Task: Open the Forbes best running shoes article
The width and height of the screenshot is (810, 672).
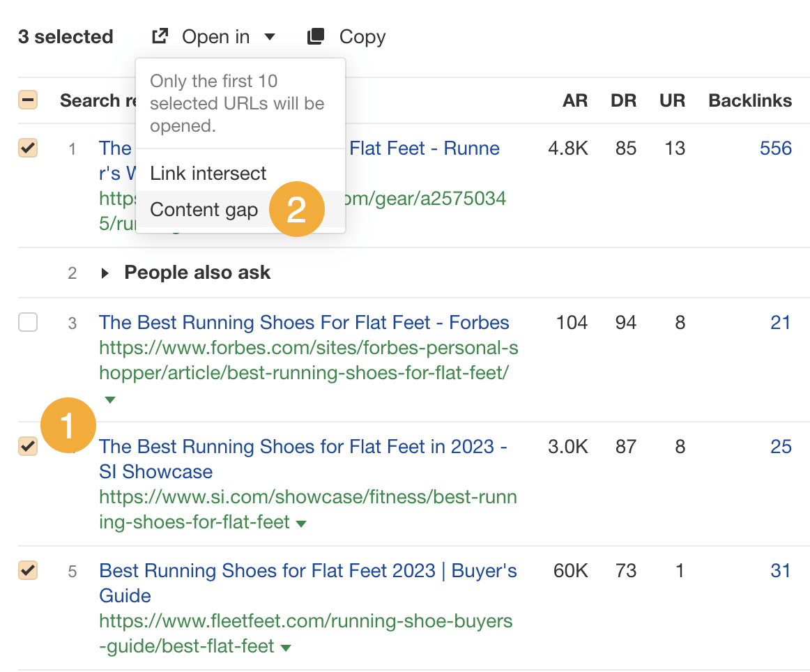Action: 303,322
